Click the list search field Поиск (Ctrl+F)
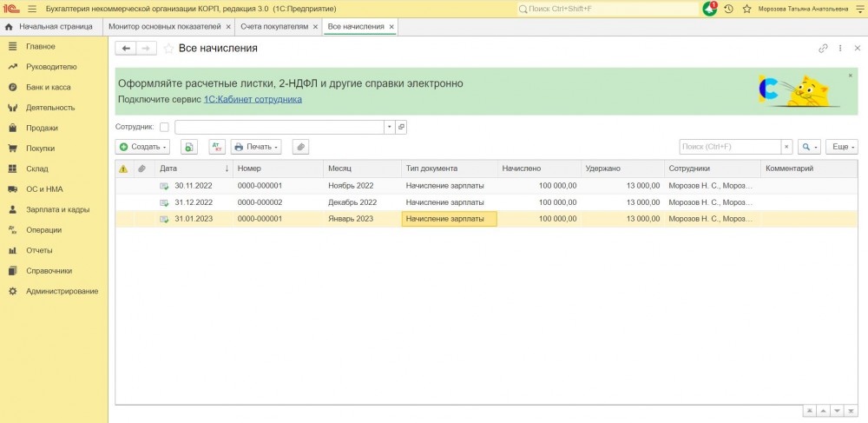Image resolution: width=868 pixels, height=423 pixels. [x=729, y=147]
